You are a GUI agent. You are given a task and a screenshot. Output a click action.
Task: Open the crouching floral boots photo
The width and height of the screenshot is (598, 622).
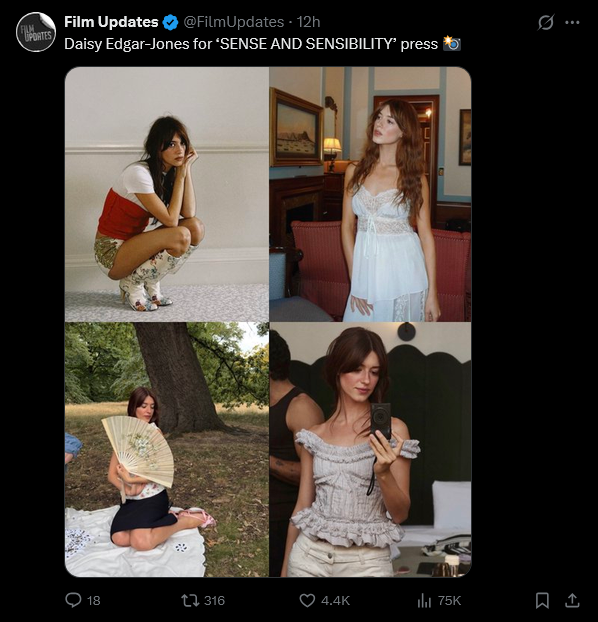[167, 194]
